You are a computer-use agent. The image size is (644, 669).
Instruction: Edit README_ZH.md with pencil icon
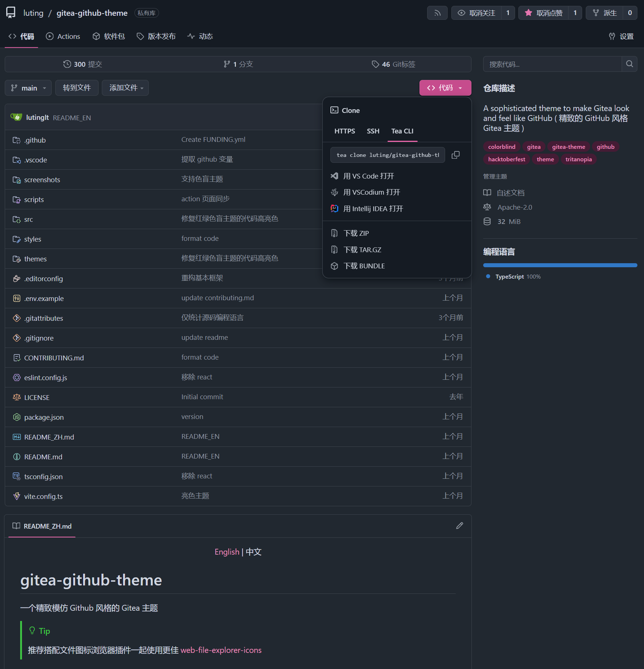[459, 526]
